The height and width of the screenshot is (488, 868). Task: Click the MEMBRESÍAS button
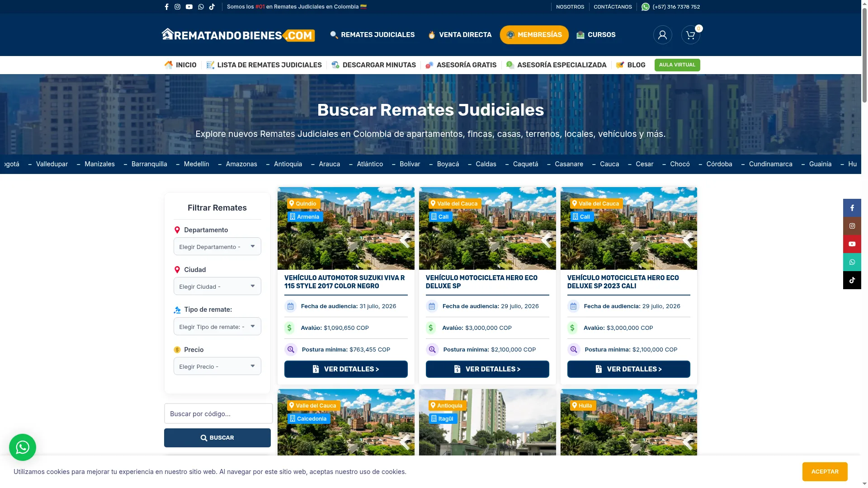[534, 35]
